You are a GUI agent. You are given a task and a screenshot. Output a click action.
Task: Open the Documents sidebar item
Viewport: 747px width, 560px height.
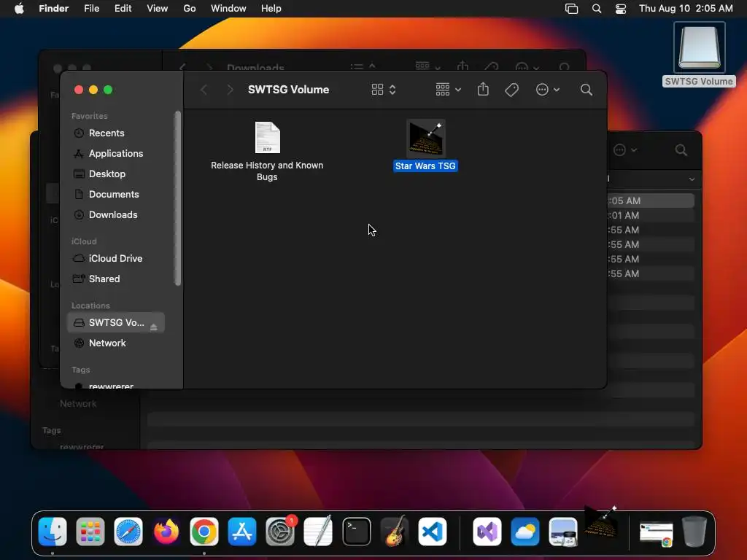(114, 194)
